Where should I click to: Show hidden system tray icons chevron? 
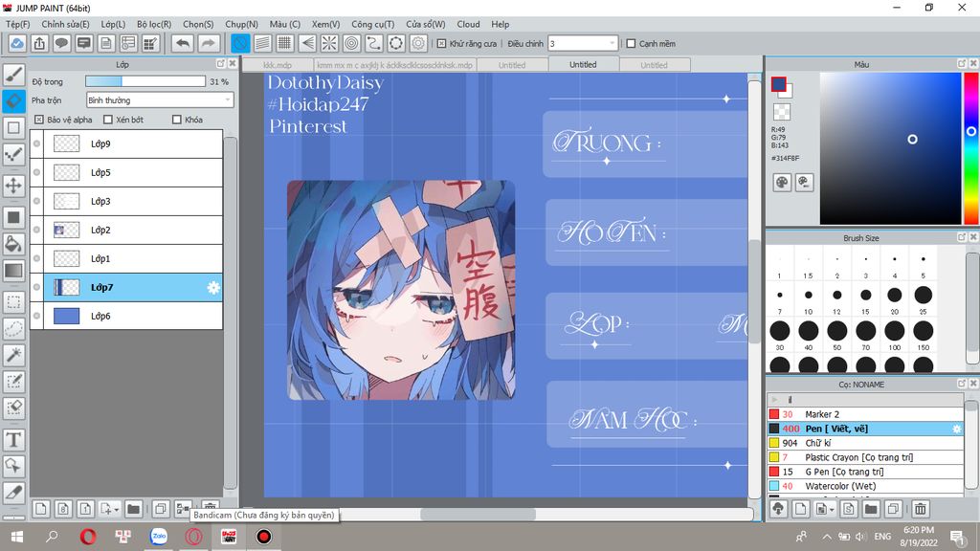(x=826, y=537)
